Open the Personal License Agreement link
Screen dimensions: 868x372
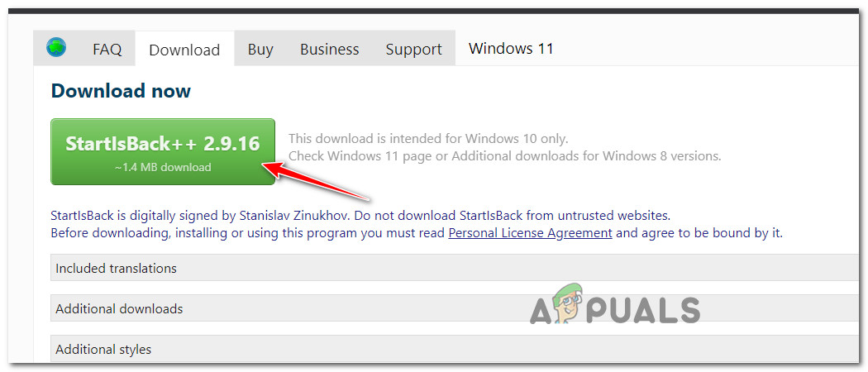tap(530, 233)
